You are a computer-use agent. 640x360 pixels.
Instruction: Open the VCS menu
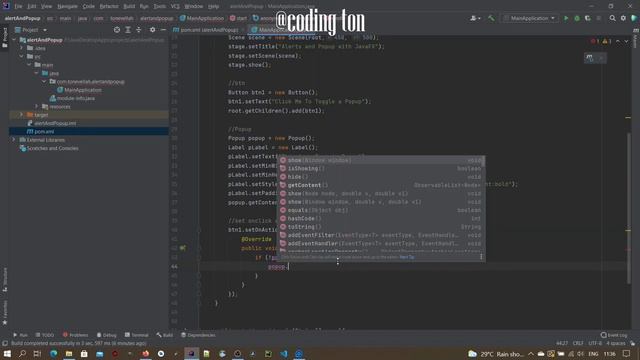tap(175, 7)
